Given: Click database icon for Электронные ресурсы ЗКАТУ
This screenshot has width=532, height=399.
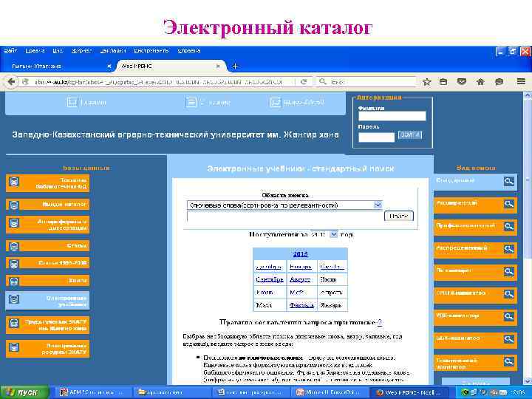Looking at the screenshot, I should tap(14, 348).
